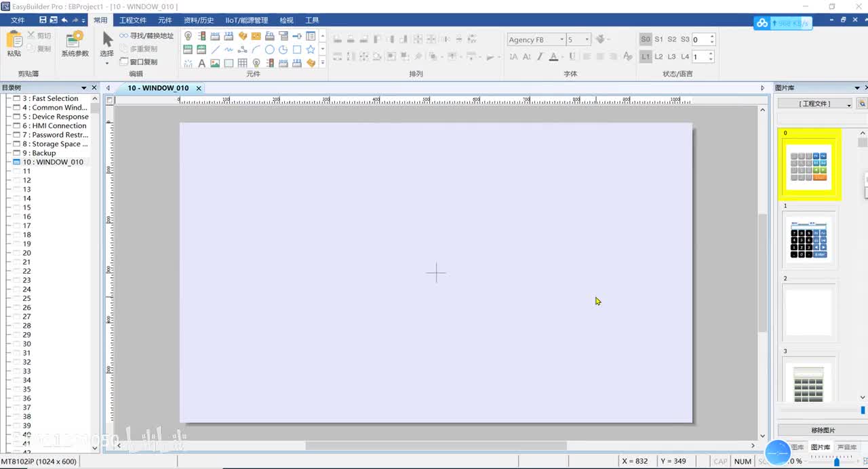The height and width of the screenshot is (469, 868).
Task: Insert the numeric display object
Action: click(188, 49)
